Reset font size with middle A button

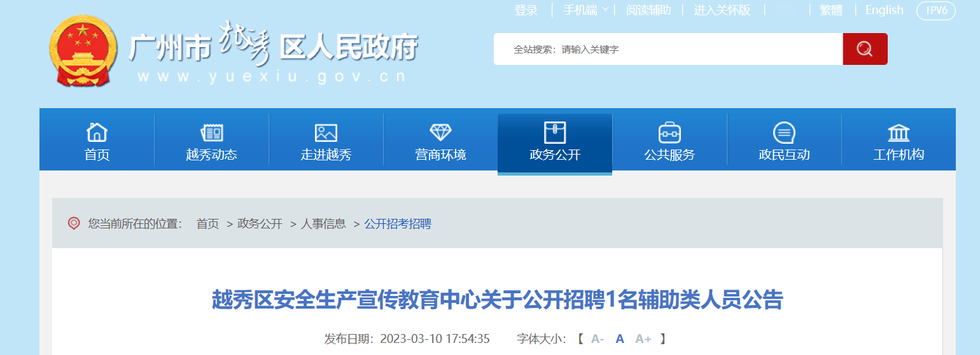[x=620, y=338]
